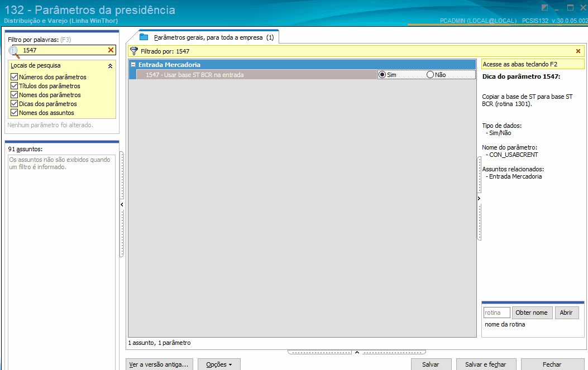Click the nome da rotina label
Viewport: 588px width, 370px height.
(x=505, y=324)
